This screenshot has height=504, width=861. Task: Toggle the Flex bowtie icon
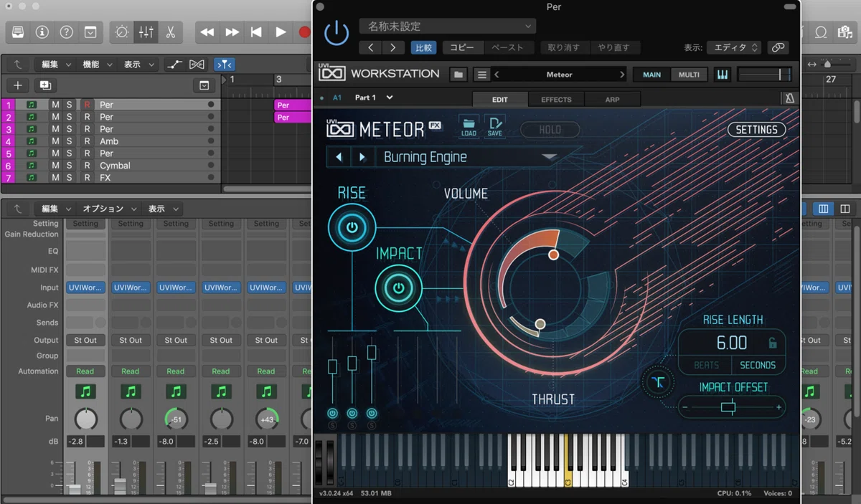point(196,65)
